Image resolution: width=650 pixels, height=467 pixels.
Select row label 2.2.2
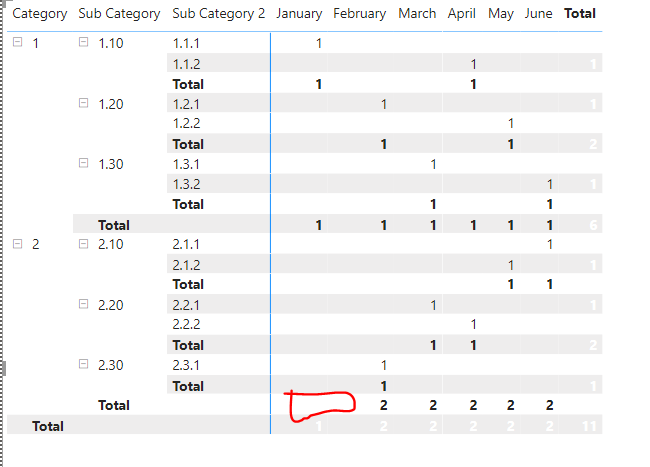[x=186, y=324]
